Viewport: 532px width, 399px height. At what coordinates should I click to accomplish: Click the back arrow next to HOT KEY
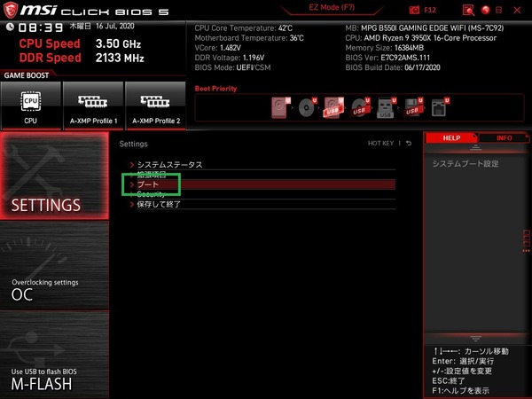click(409, 144)
